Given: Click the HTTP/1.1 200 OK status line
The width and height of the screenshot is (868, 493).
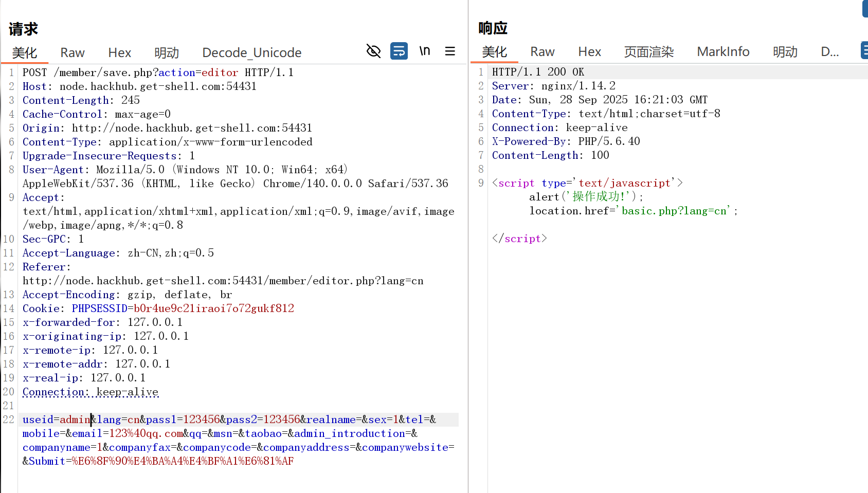Looking at the screenshot, I should (x=538, y=72).
